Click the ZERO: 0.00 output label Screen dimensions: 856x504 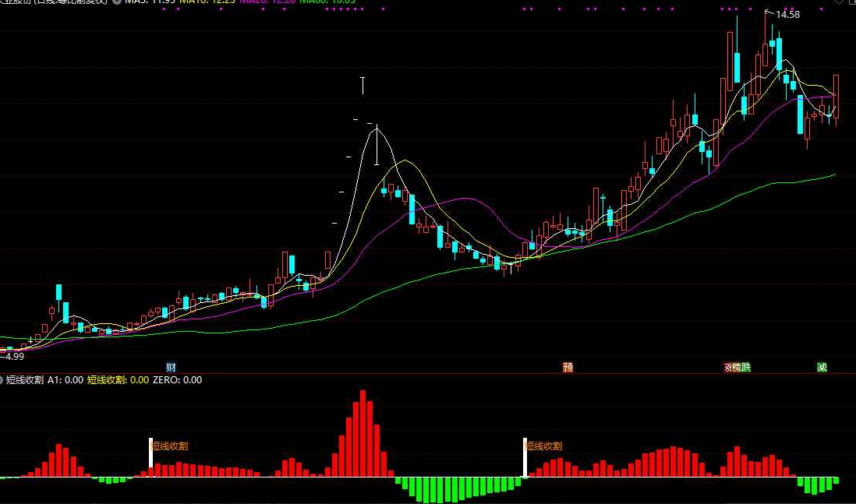[x=178, y=379]
